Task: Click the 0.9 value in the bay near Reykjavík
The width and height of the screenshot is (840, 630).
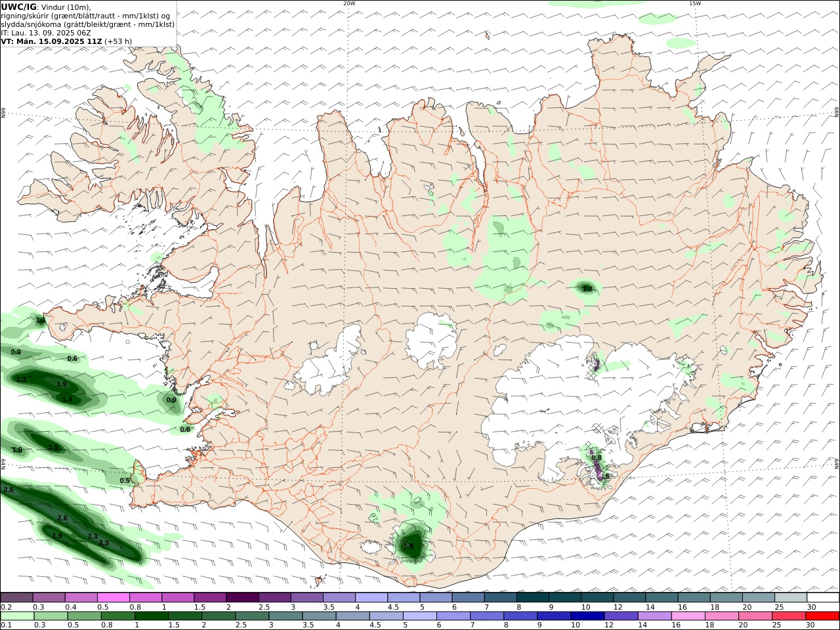Action: 171,400
